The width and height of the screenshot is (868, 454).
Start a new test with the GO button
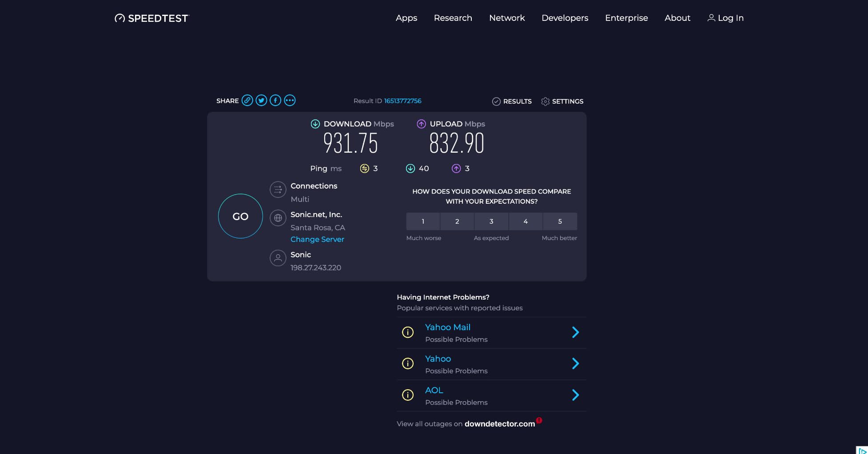240,216
